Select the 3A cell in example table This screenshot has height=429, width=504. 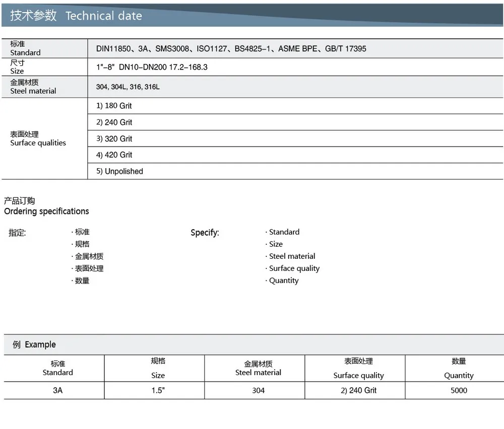click(x=57, y=390)
